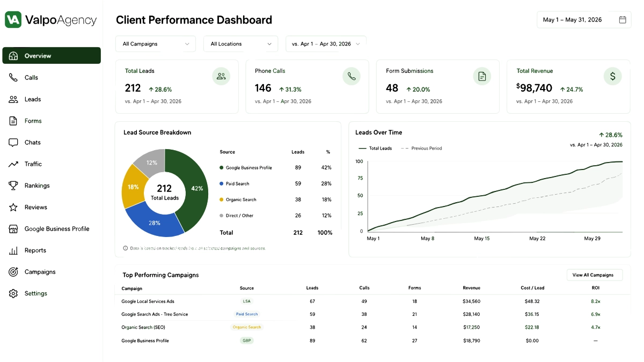Click the Google Local Services Ads campaign row
This screenshot has height=362, width=644.
pos(372,301)
